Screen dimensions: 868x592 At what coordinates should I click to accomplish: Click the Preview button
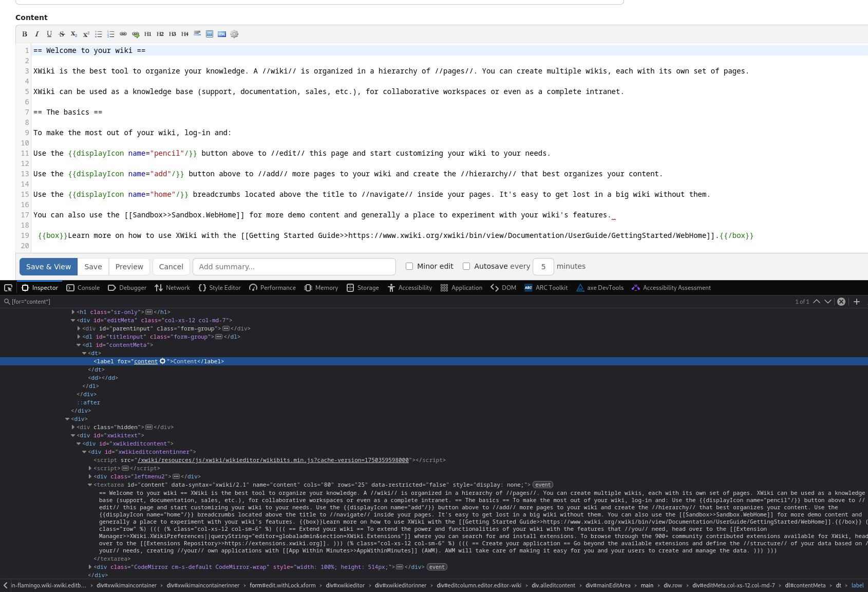point(129,267)
